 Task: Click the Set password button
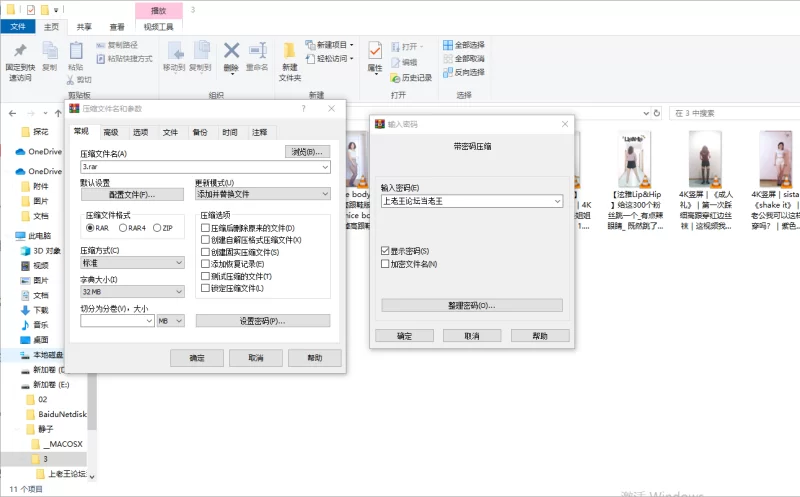coord(263,320)
